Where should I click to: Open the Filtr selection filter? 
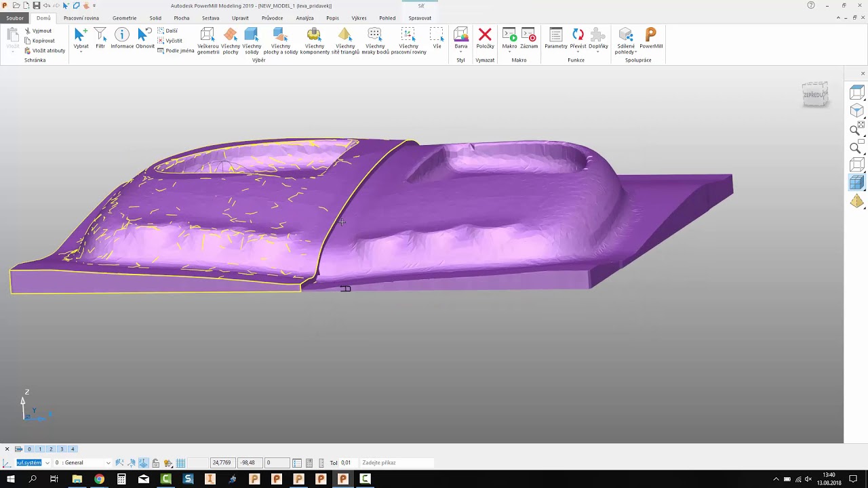pyautogui.click(x=100, y=38)
